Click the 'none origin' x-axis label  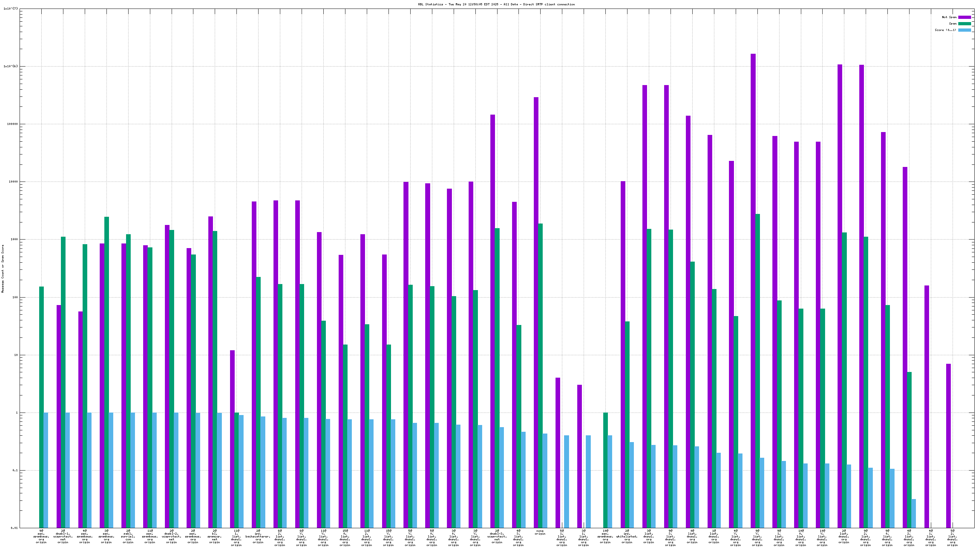(540, 532)
